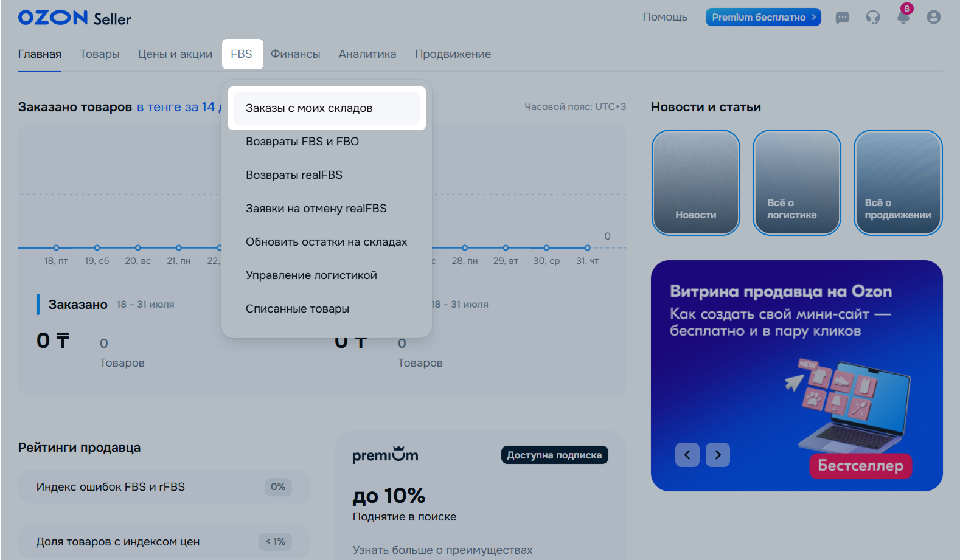Image resolution: width=960 pixels, height=560 pixels.
Task: Open the period selector в тенге за 14
Action: tap(179, 107)
